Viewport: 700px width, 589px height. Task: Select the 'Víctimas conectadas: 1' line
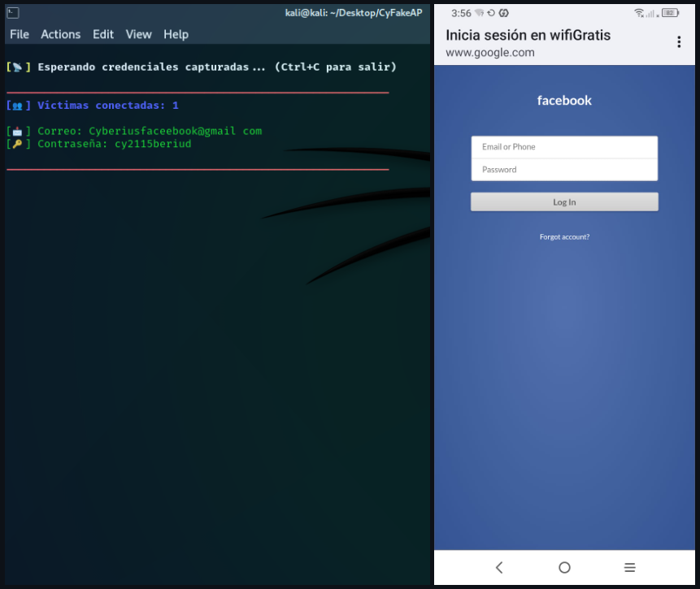point(93,106)
